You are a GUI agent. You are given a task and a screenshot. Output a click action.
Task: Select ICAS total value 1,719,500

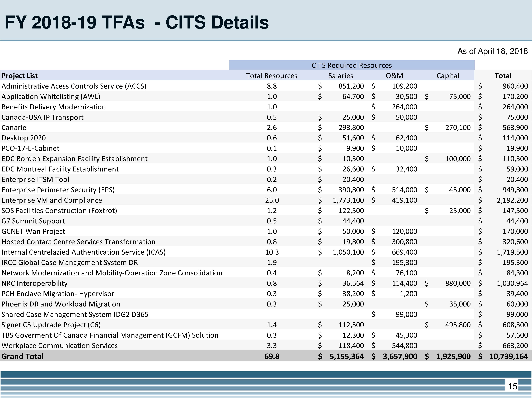pyautogui.click(x=512, y=252)
